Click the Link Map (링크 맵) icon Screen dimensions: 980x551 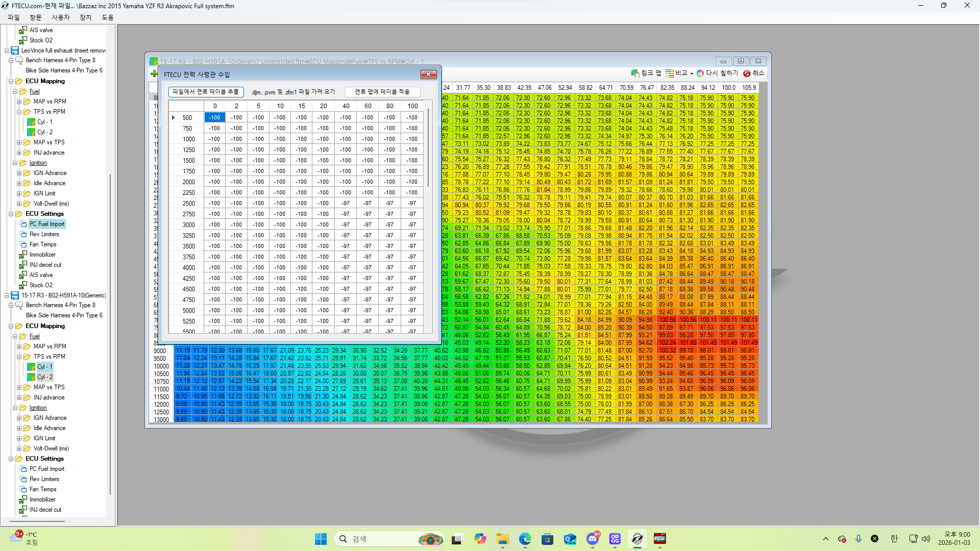pyautogui.click(x=635, y=73)
